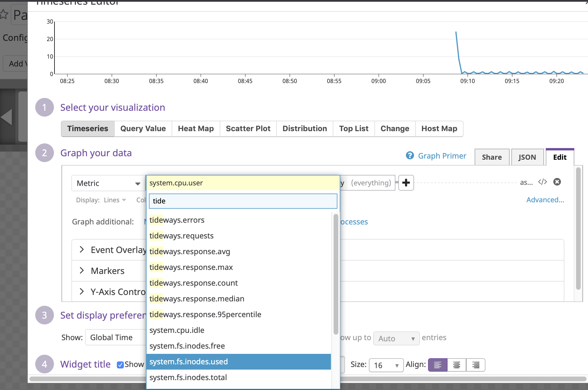Choose system.fs.inodes.total from the list
Viewport: 588px width, 390px height.
(239, 377)
